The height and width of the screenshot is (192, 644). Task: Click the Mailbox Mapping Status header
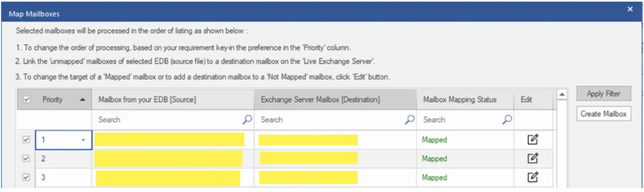(x=466, y=99)
